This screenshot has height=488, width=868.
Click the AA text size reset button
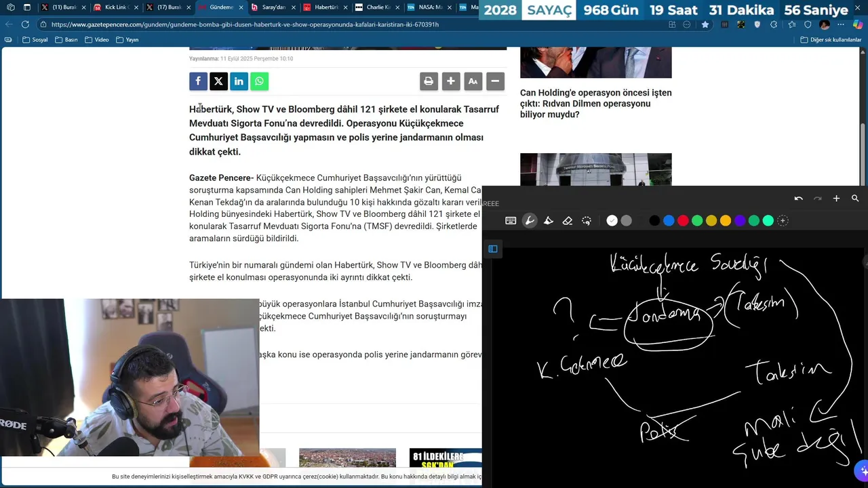[473, 81]
